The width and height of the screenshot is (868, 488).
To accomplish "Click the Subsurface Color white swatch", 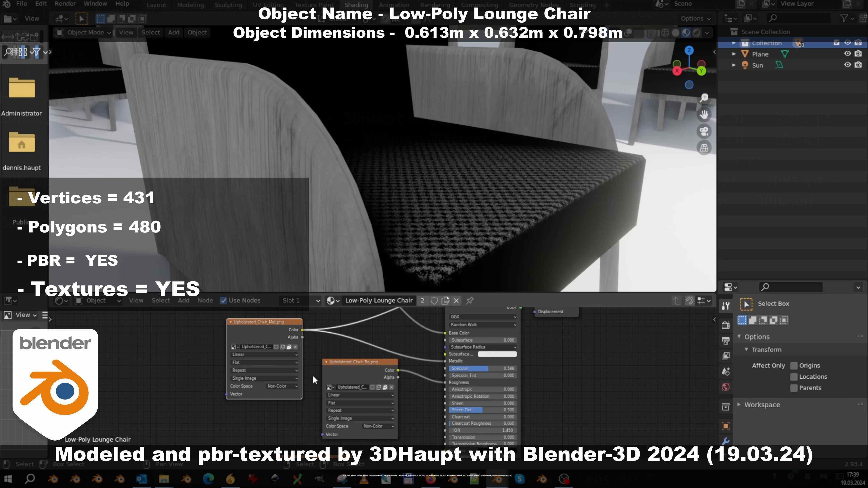I will 497,354.
